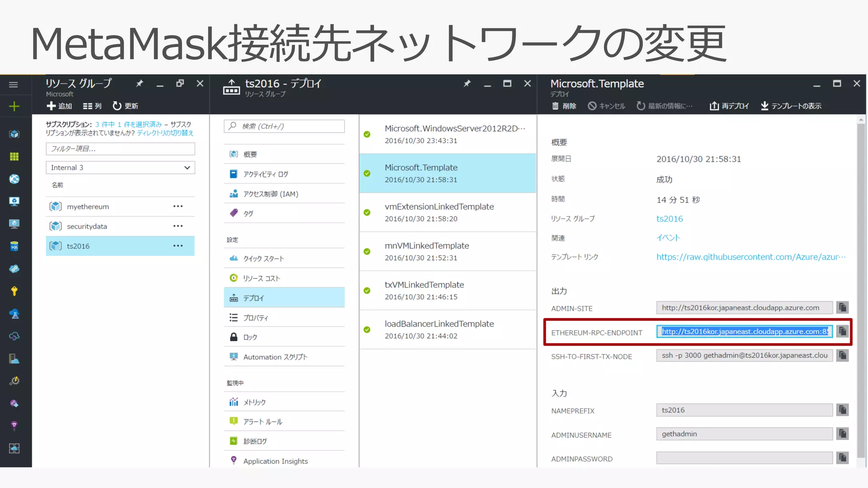Copy the ADMIN-SITE output value
Image resolution: width=868 pixels, height=488 pixels.
click(843, 308)
